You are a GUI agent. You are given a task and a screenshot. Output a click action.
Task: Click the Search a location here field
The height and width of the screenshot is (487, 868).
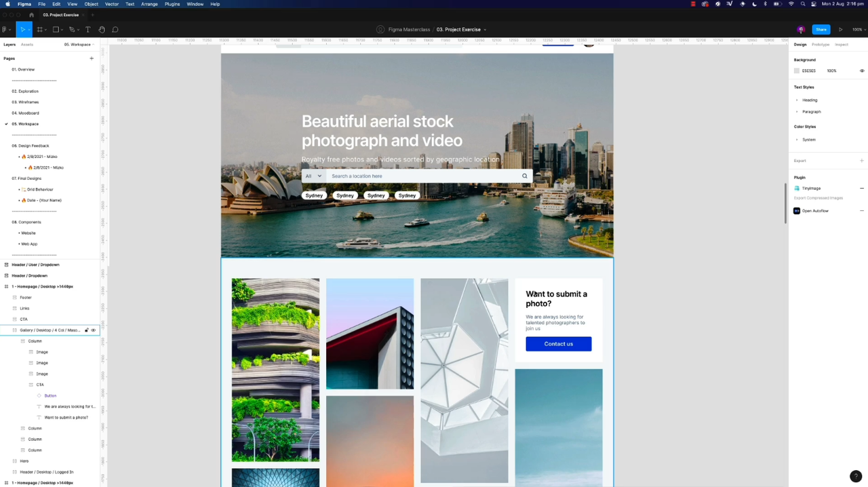pos(423,176)
